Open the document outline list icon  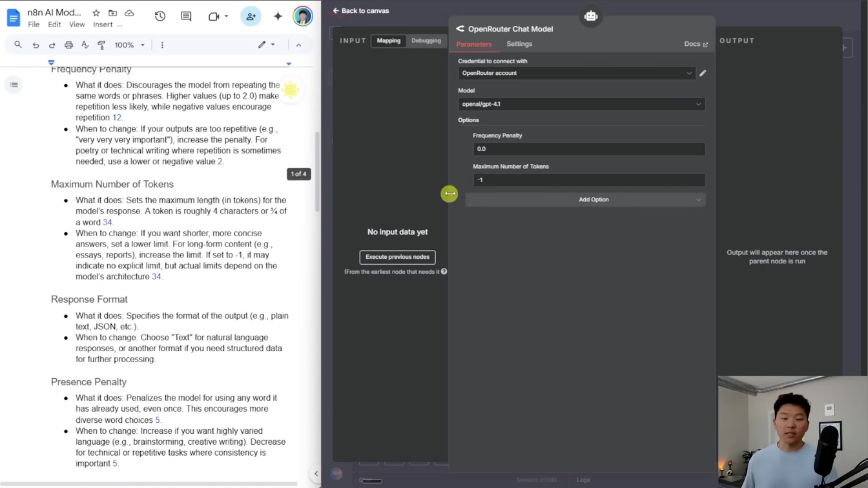(14, 85)
